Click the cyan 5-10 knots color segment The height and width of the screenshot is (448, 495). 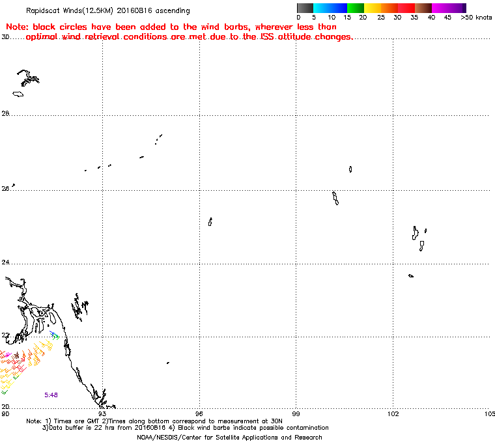point(321,8)
